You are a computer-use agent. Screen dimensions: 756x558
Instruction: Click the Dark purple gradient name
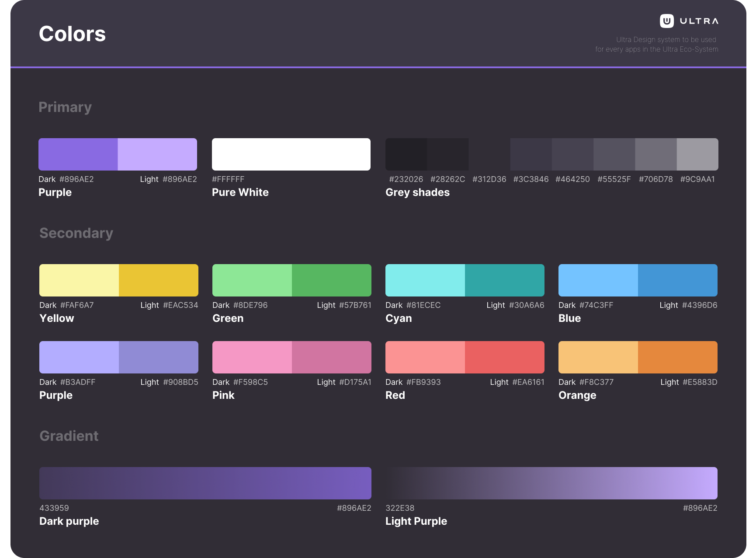pos(69,521)
